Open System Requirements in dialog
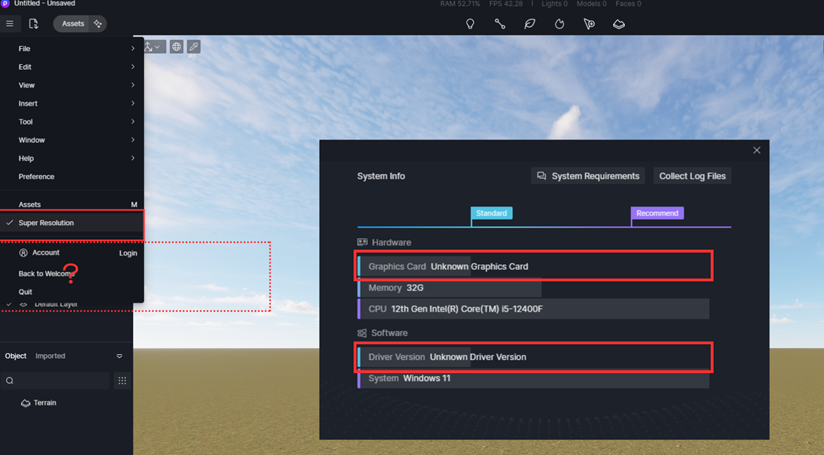824x455 pixels. (x=588, y=176)
